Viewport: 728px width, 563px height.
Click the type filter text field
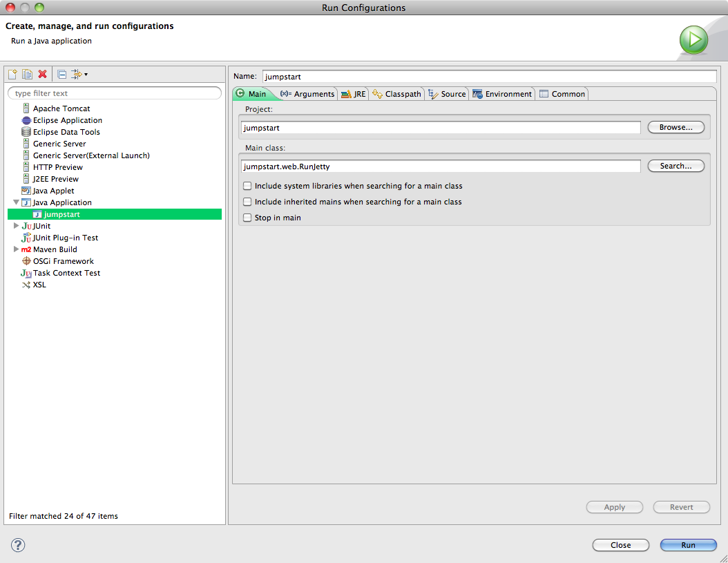click(x=115, y=93)
